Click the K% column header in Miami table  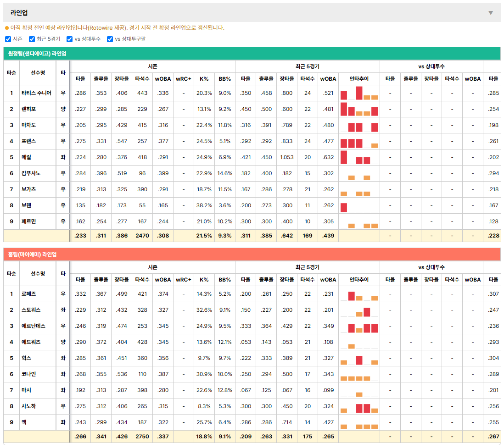click(204, 280)
